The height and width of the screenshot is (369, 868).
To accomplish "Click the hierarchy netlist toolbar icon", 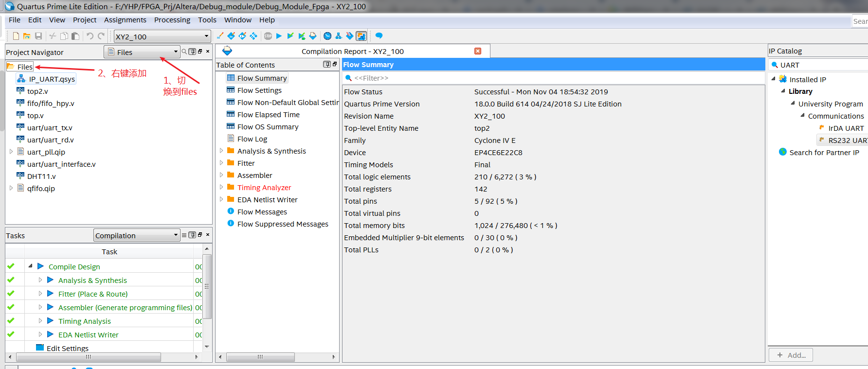I will (x=339, y=36).
